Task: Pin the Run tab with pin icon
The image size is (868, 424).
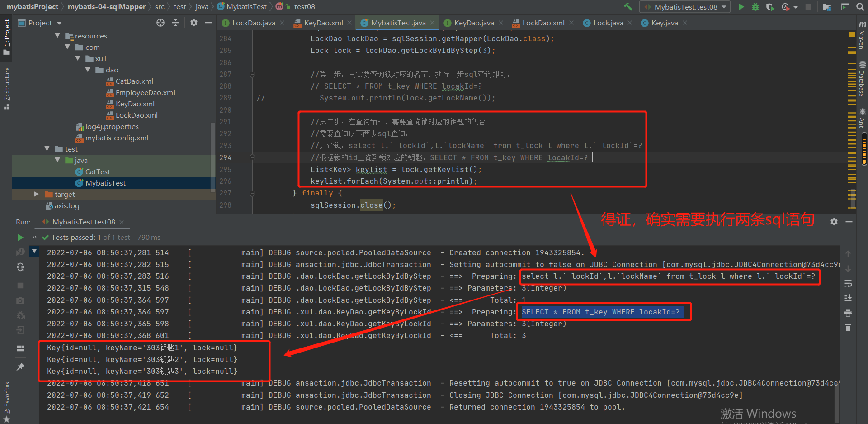Action: coord(20,367)
